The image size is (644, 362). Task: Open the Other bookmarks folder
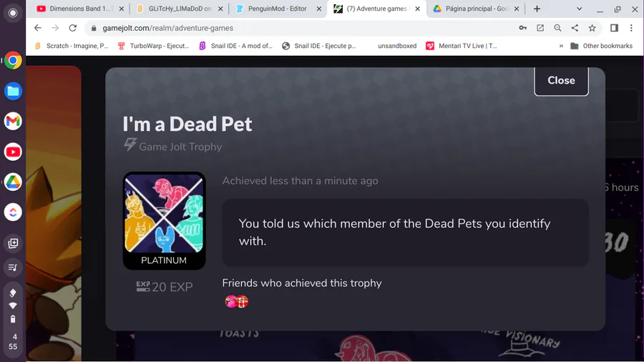coord(602,46)
